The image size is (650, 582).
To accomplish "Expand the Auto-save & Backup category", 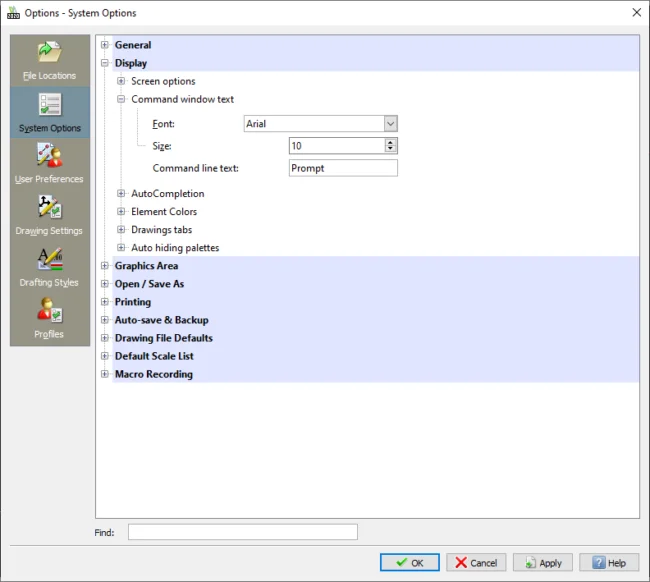I will pos(105,320).
